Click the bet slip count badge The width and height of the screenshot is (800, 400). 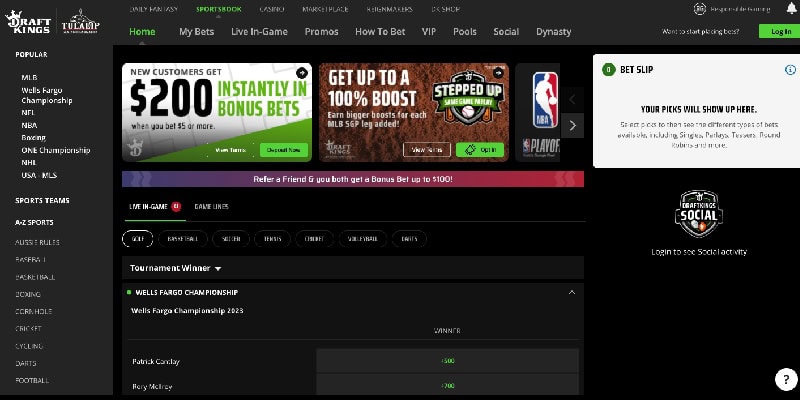pos(609,69)
